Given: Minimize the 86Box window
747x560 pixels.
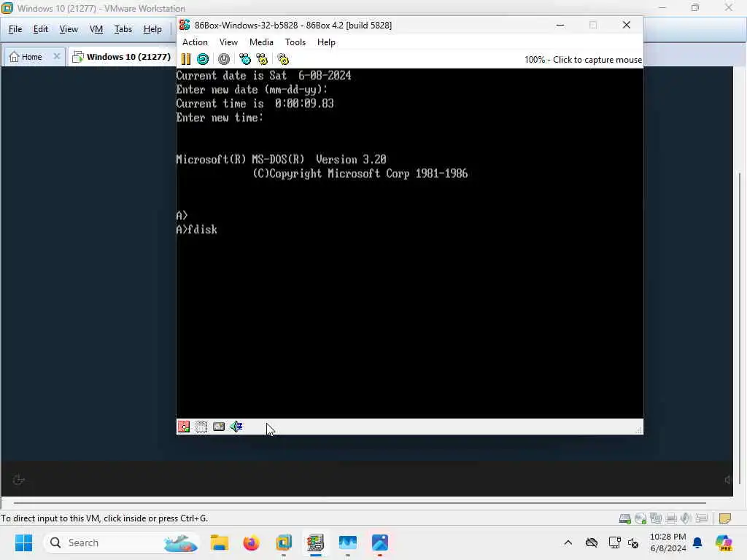Looking at the screenshot, I should coord(560,25).
